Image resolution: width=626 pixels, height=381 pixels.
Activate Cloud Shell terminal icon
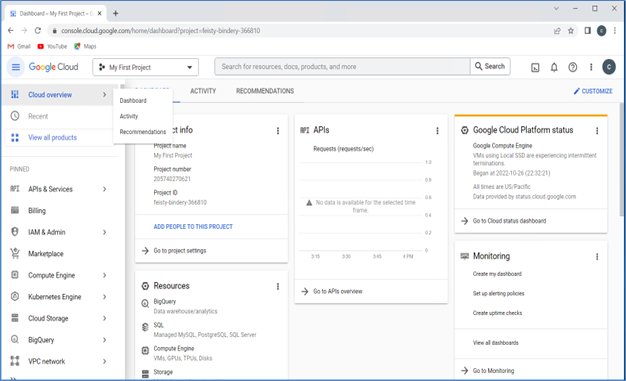pos(535,67)
